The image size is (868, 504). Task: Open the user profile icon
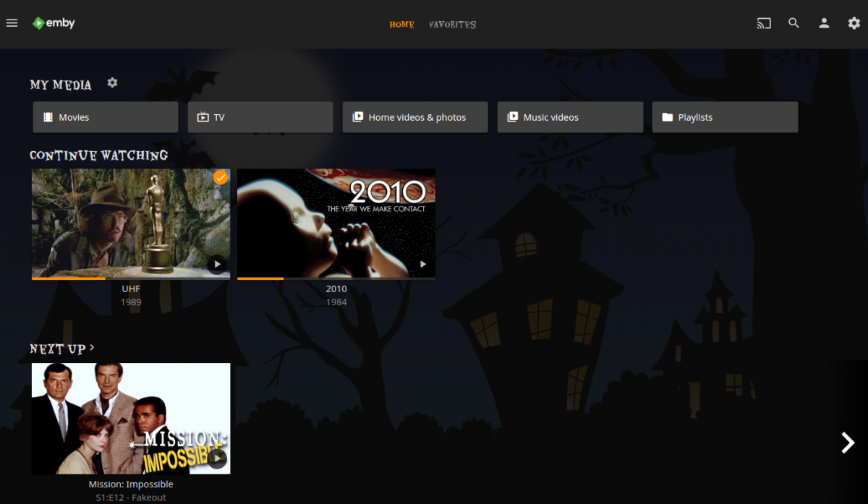click(824, 23)
